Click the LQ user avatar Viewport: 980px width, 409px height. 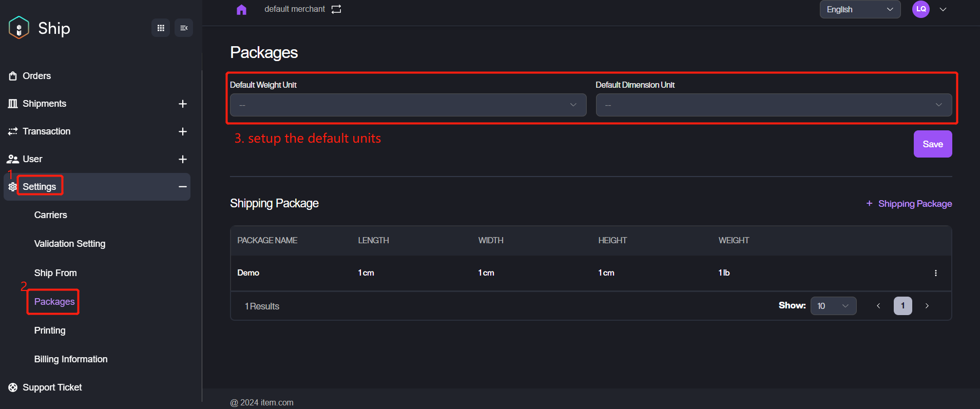(921, 9)
